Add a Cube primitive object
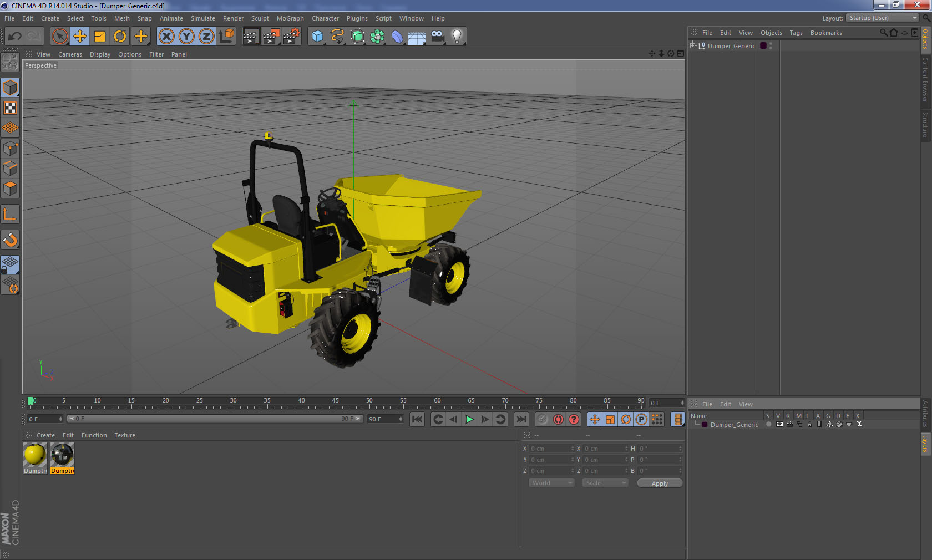 point(317,37)
